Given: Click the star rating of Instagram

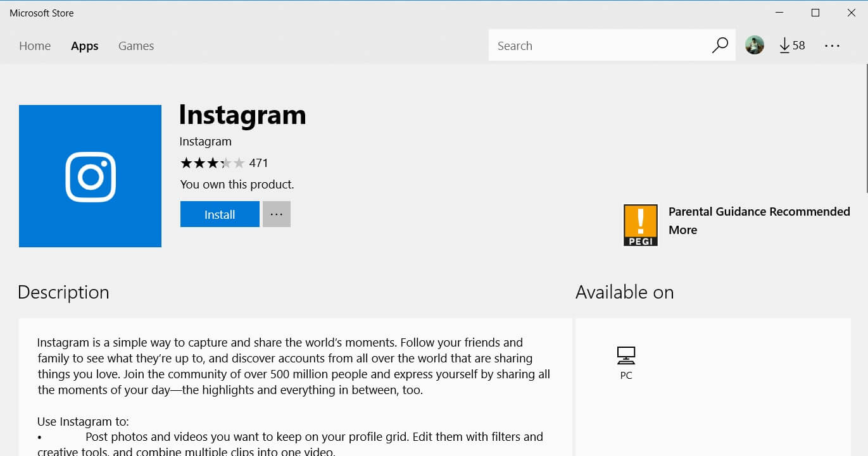Looking at the screenshot, I should pos(212,163).
